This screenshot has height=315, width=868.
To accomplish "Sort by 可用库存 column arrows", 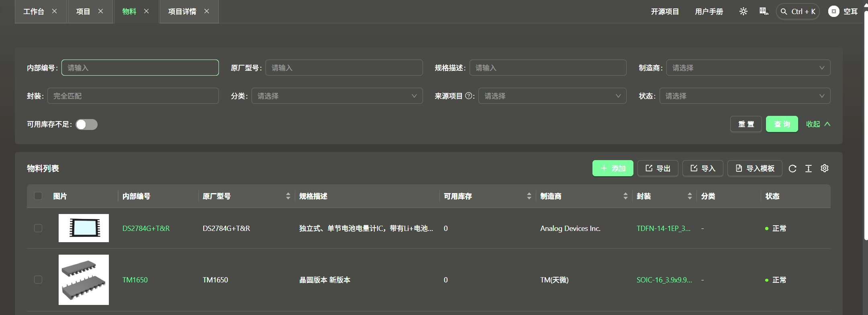I will [529, 196].
